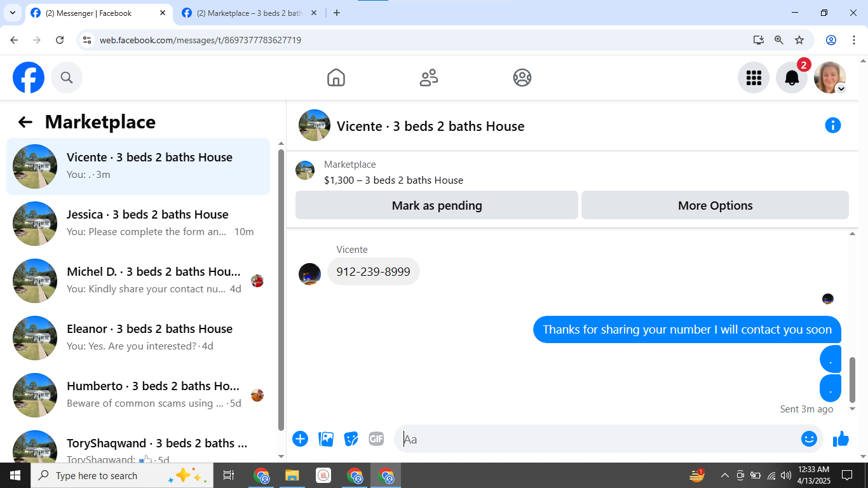Attach a photo using the image icon
The width and height of the screenshot is (868, 488).
326,438
